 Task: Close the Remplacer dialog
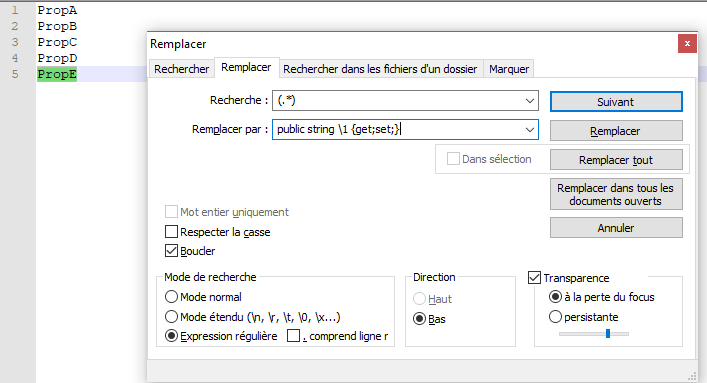687,44
